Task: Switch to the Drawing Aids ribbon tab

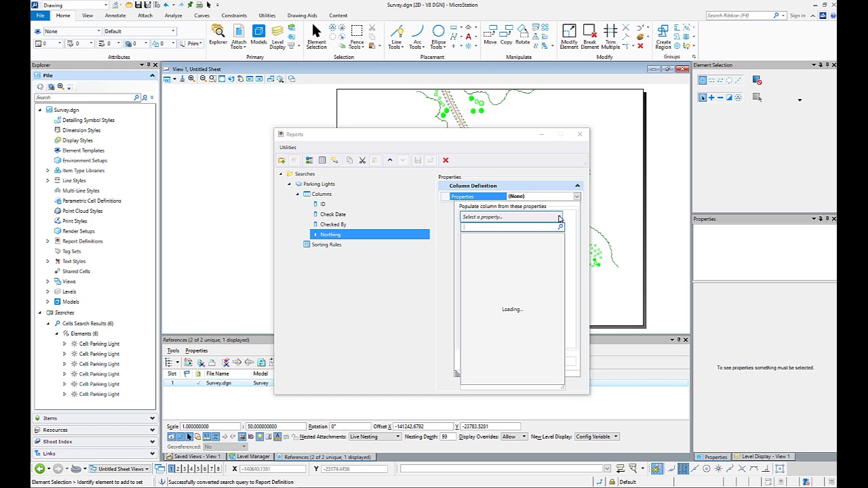Action: coord(302,16)
